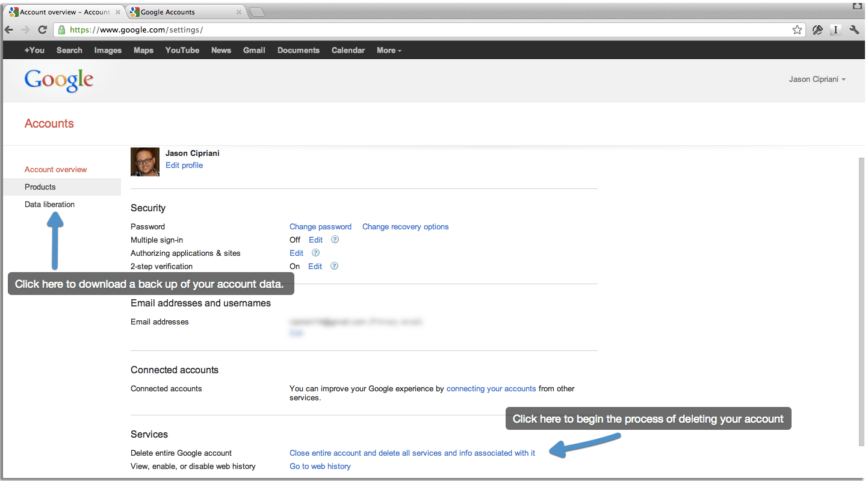Click Close entire account and delete link
Viewport: 868px width, 481px height.
[412, 453]
